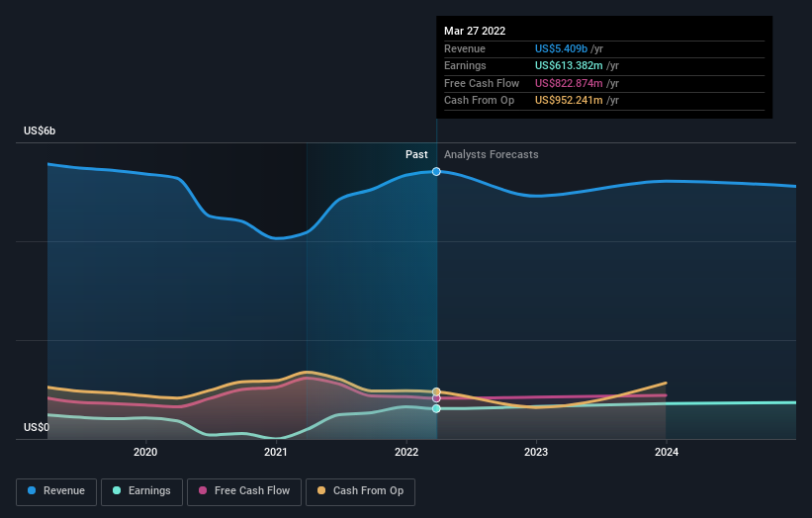Click the blue Revenue legend dot
The height and width of the screenshot is (518, 812).
(x=32, y=490)
